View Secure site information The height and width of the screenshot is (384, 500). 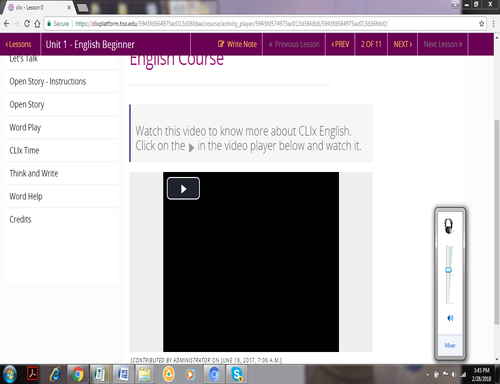point(58,24)
